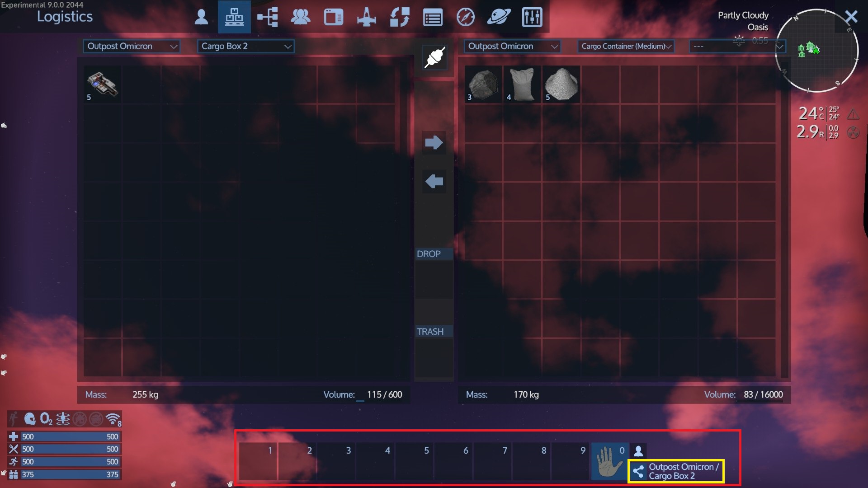Open the world map planet icon
868x488 pixels.
497,16
